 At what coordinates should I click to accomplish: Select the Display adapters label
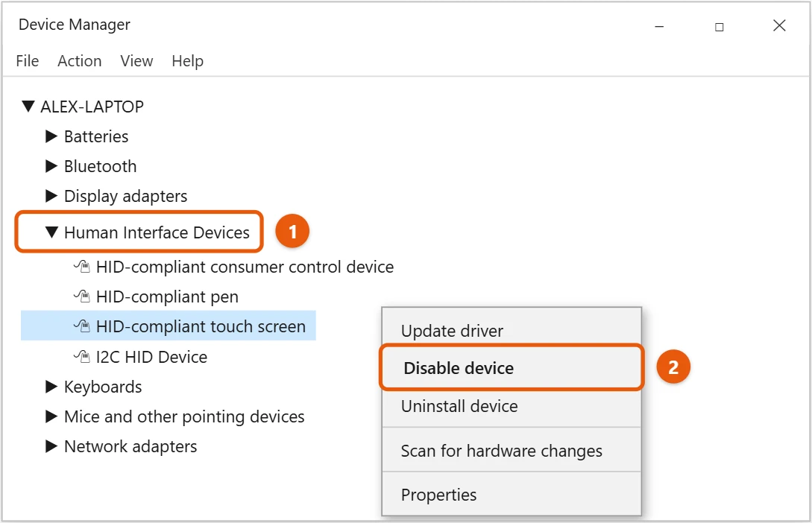[x=126, y=197]
